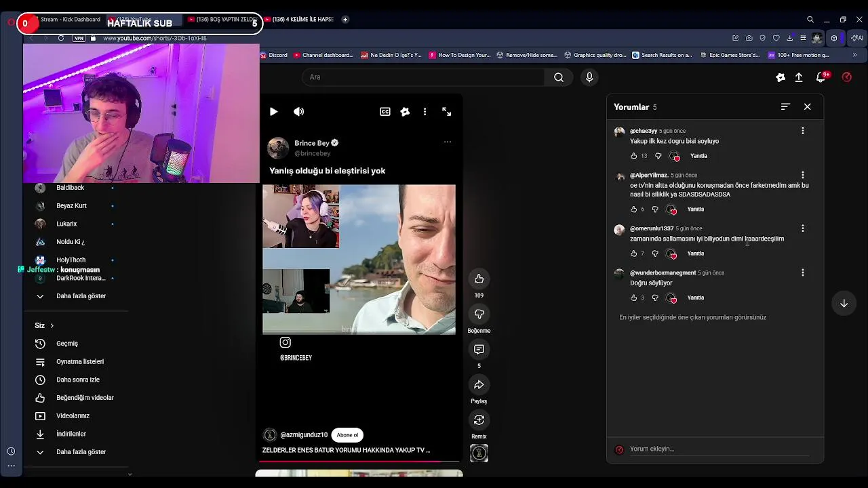868x488 pixels.
Task: Click the channel sound thumbnail below Remix
Action: pyautogui.click(x=479, y=453)
